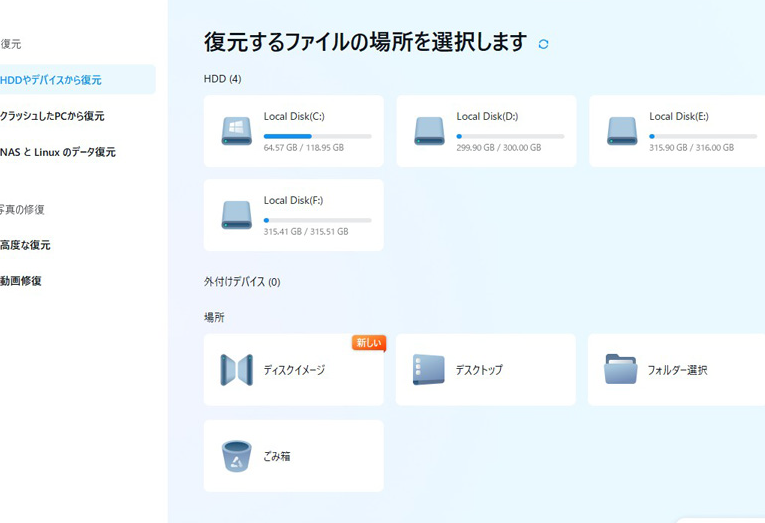Click the refresh icon beside the page title
Image resolution: width=765 pixels, height=523 pixels.
(x=544, y=44)
